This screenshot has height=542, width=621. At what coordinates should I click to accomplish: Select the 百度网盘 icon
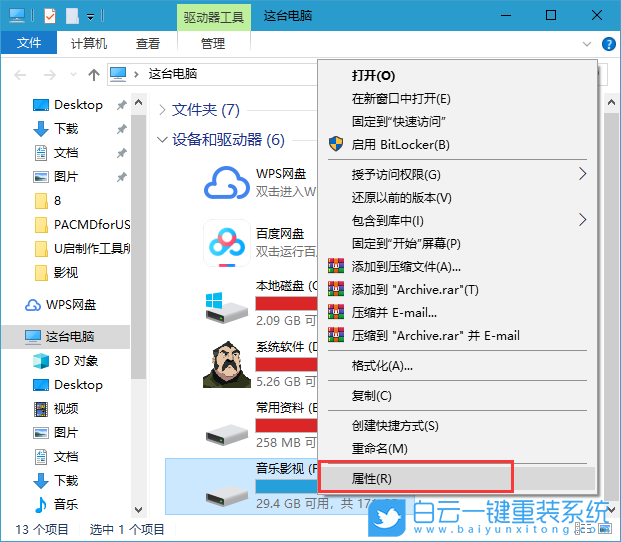[227, 243]
